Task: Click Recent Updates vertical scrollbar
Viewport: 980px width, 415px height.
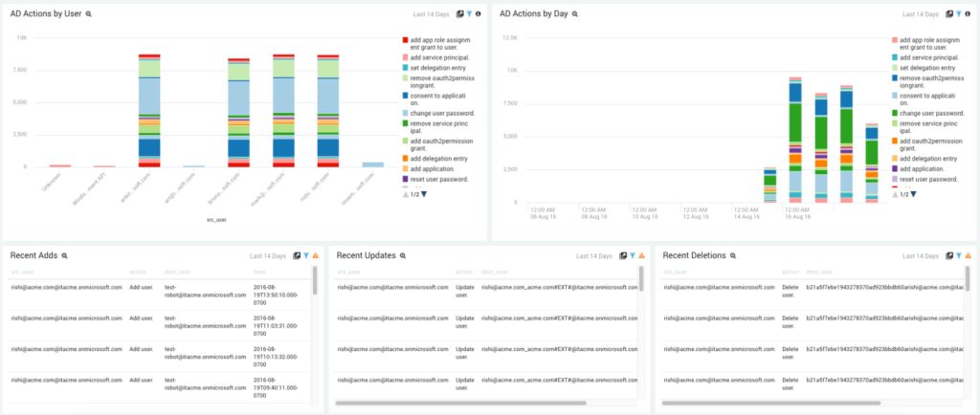Action: [x=641, y=280]
